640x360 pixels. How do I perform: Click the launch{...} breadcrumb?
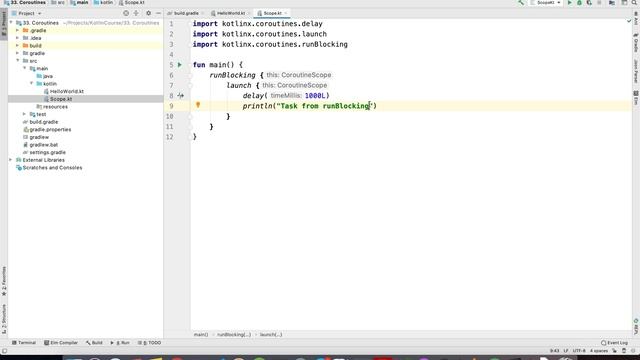click(271, 335)
